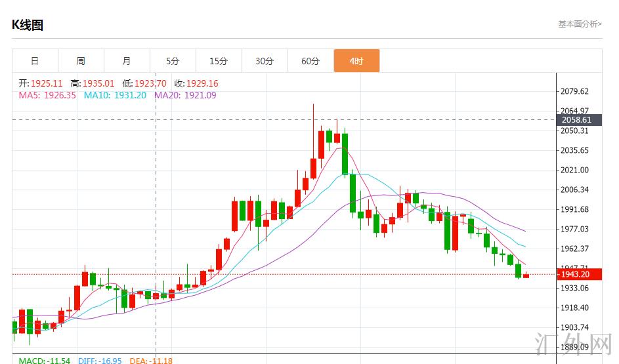
Task: Choose the 30分 timeframe tab
Action: click(x=265, y=61)
